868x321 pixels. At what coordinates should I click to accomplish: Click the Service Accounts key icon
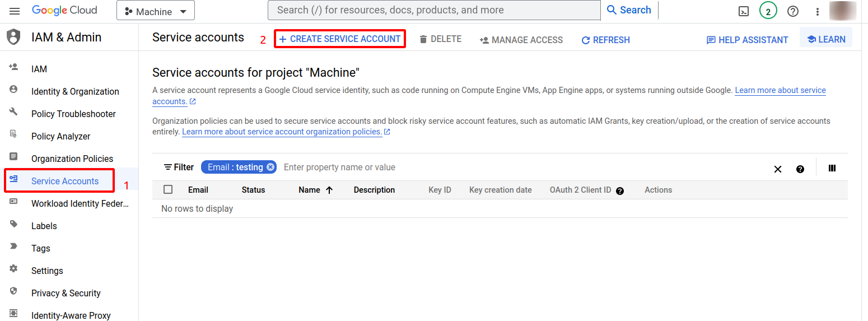click(x=13, y=178)
